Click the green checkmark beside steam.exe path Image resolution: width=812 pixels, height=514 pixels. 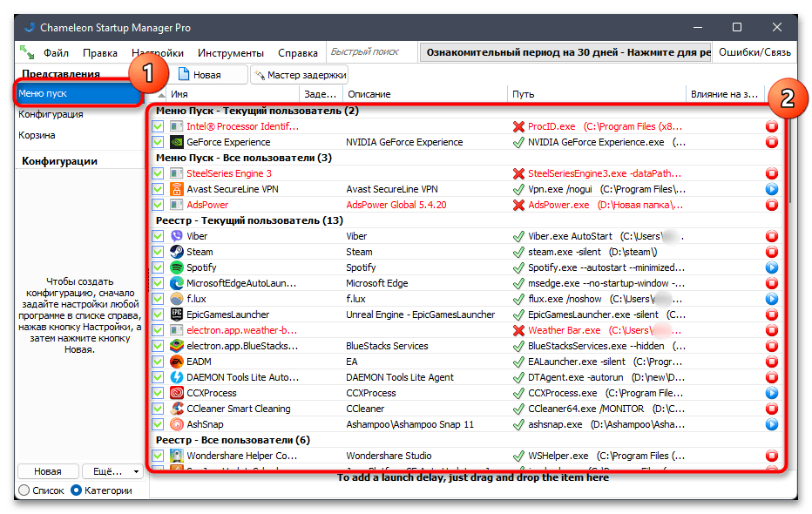point(518,252)
